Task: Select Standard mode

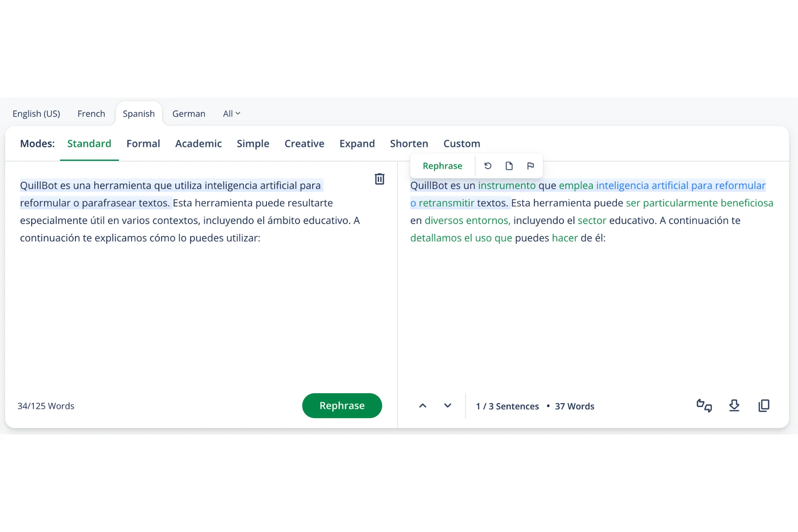Action: pyautogui.click(x=89, y=143)
